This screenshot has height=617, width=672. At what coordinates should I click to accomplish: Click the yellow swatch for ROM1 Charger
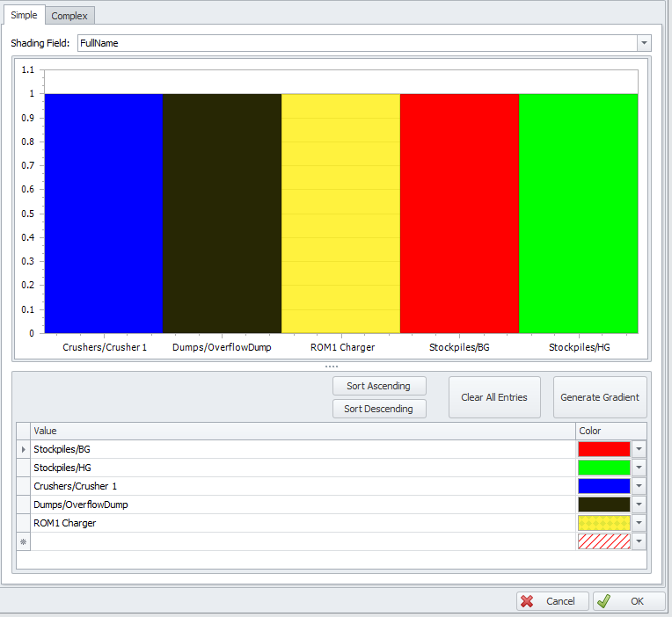click(604, 523)
